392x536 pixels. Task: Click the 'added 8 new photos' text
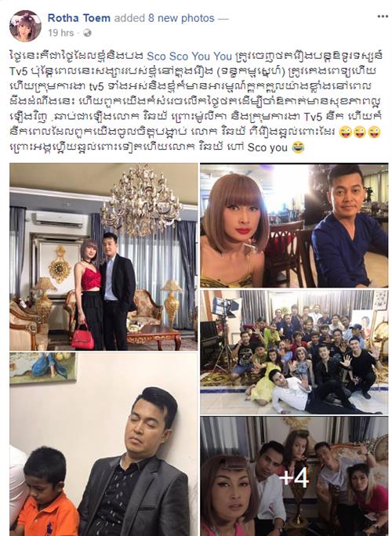pyautogui.click(x=164, y=18)
